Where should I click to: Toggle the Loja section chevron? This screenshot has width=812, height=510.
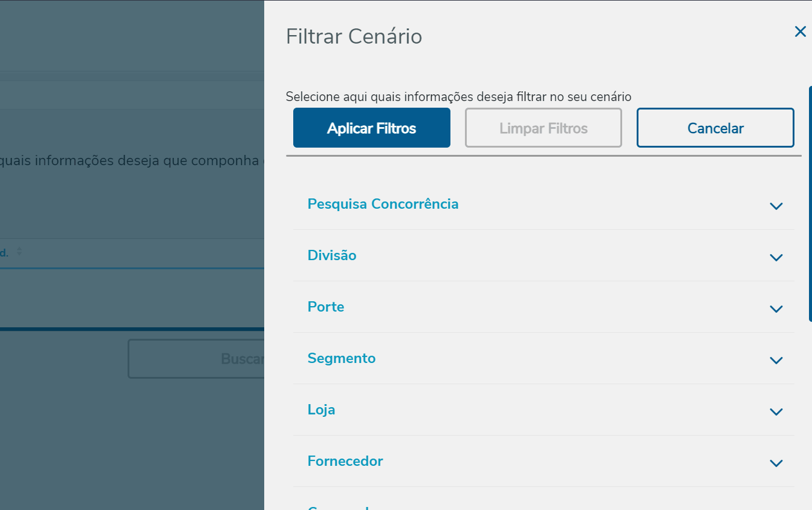coord(776,412)
